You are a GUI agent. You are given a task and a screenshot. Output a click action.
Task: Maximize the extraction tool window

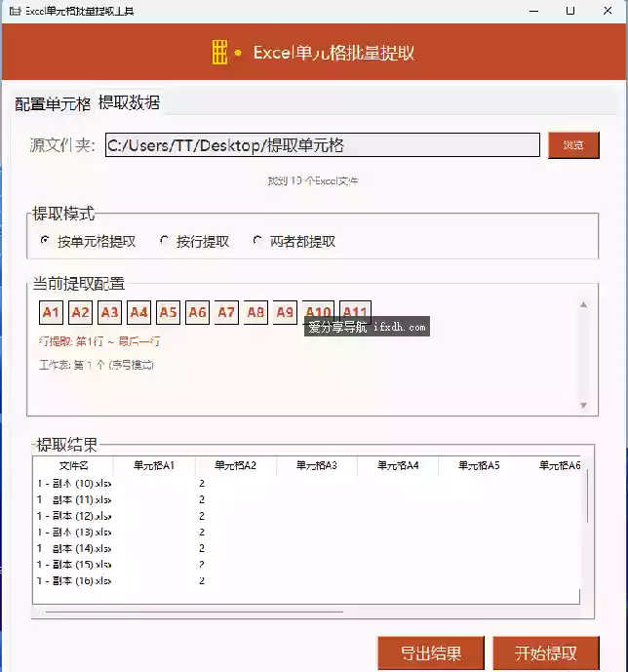pos(570,11)
